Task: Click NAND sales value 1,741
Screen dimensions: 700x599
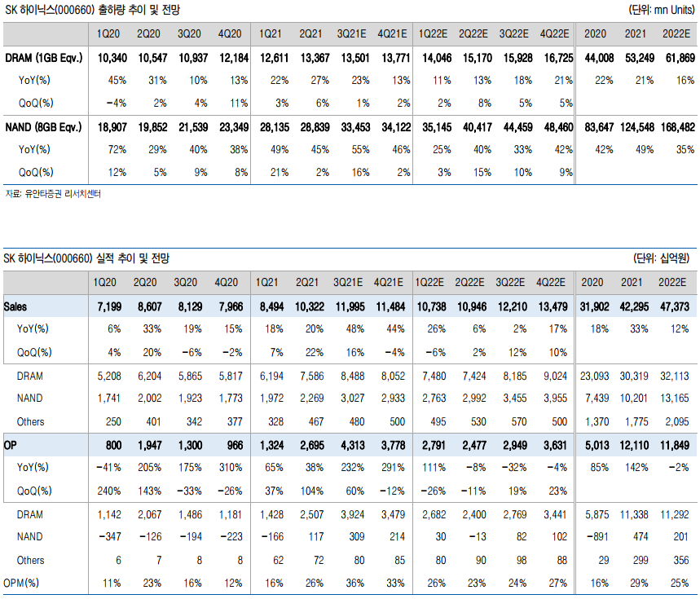Action: click(109, 399)
